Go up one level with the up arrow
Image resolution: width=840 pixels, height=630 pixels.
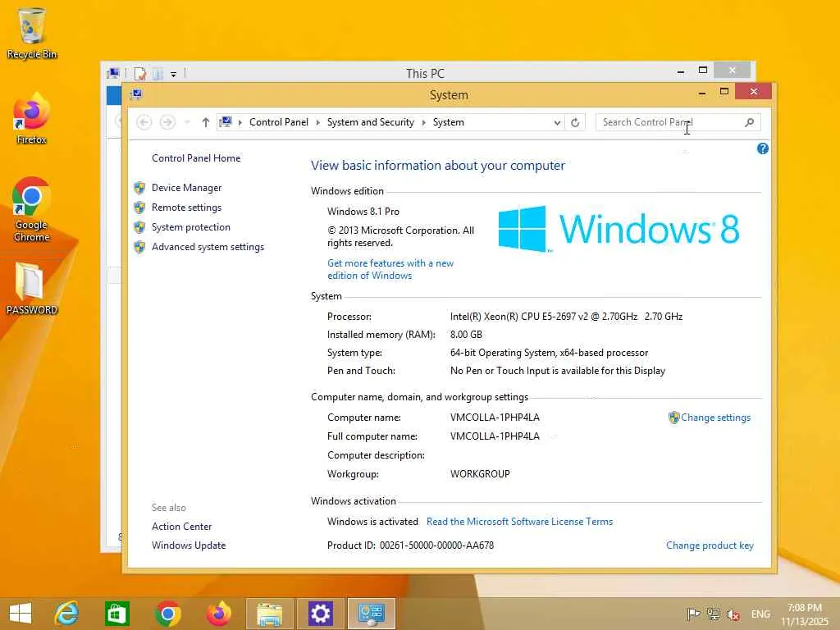tap(205, 123)
